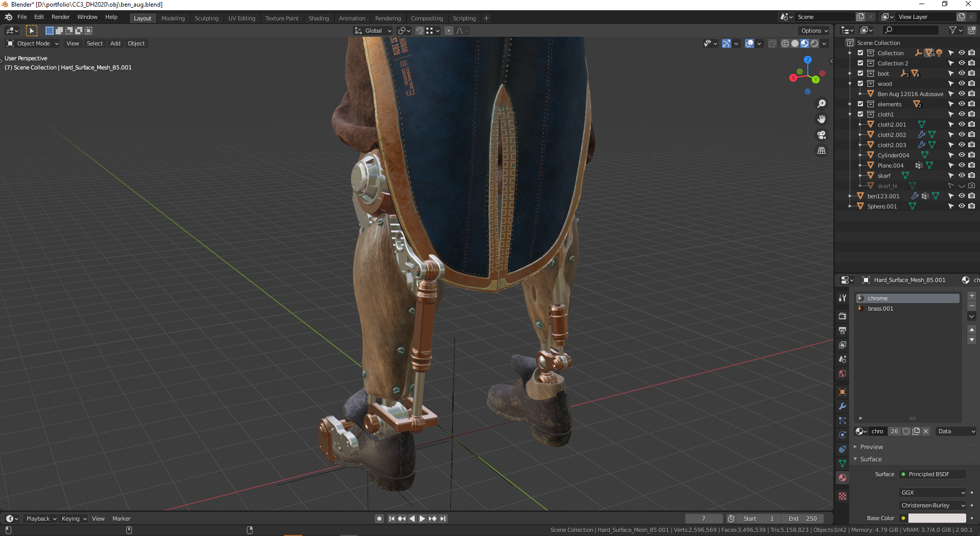Viewport: 980px width, 536px height.
Task: Collapse the cloth1 collection
Action: click(x=850, y=114)
